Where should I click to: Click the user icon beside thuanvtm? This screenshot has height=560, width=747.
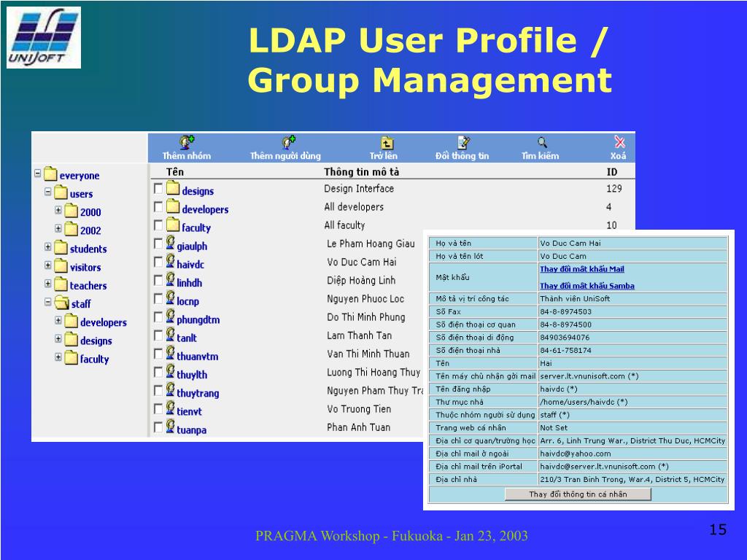point(170,353)
